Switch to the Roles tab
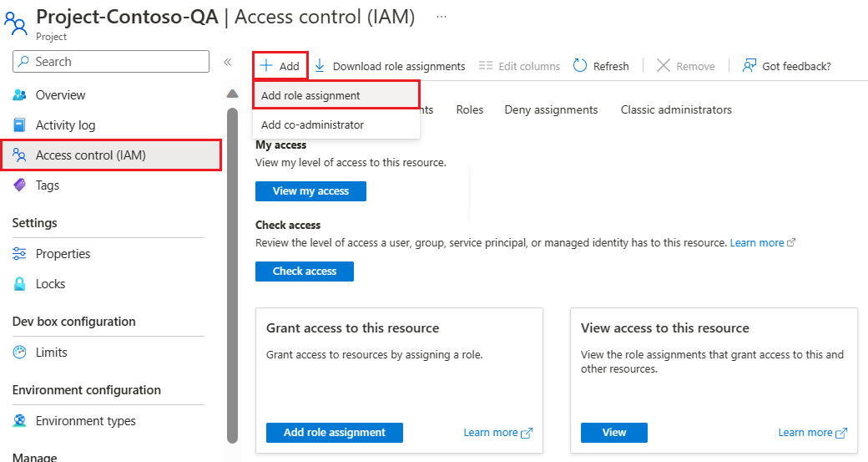Viewport: 868px width, 462px height. pyautogui.click(x=469, y=109)
